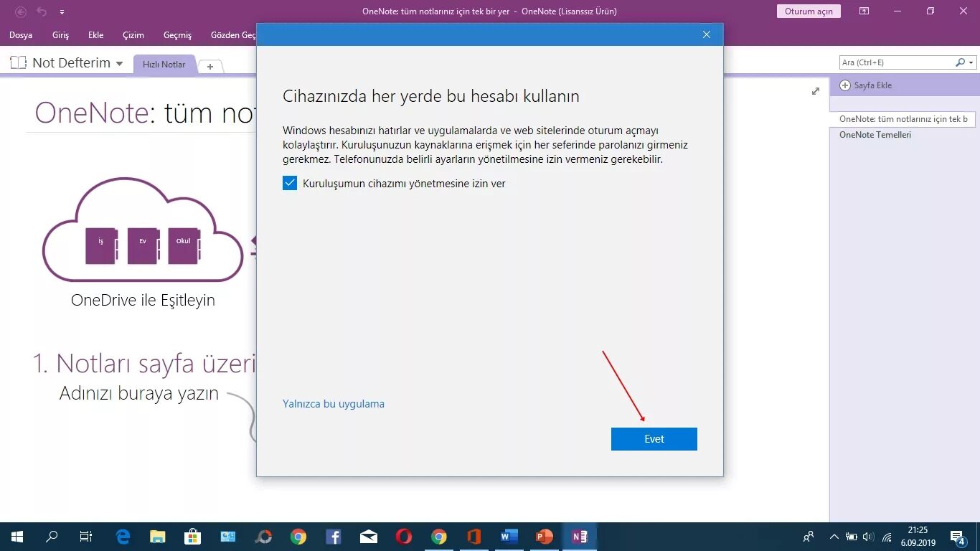980x551 pixels.
Task: Select the Hızlı Notlar section tab
Action: tap(164, 65)
